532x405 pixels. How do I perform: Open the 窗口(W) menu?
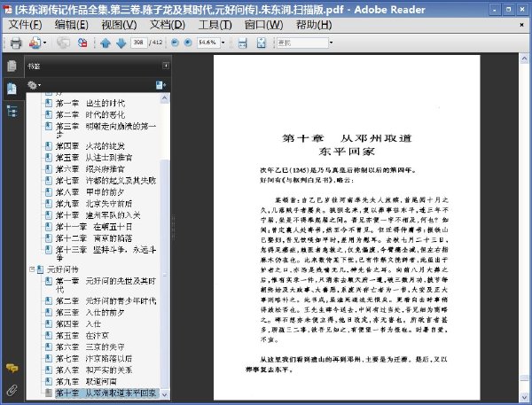pyautogui.click(x=263, y=25)
